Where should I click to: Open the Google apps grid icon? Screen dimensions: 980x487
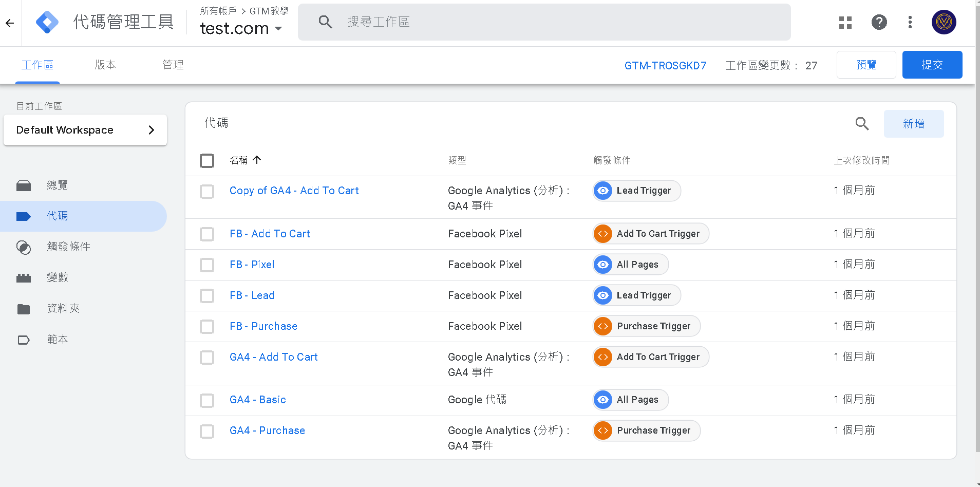(x=845, y=22)
